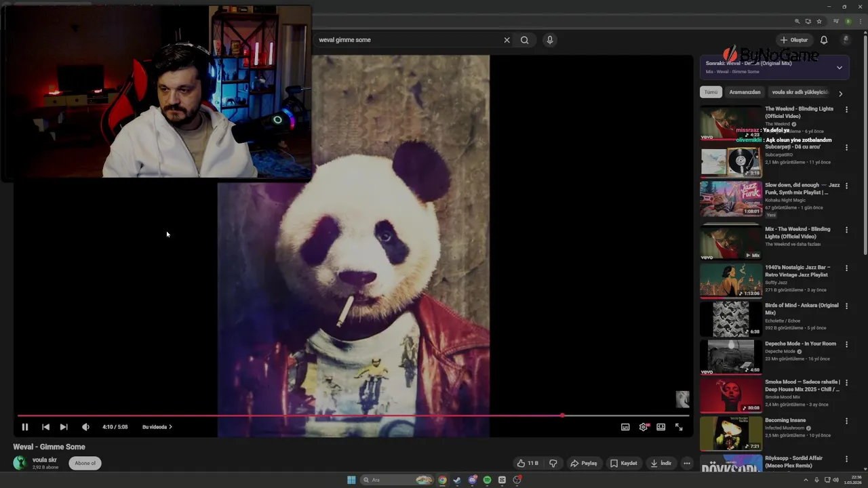Open the voula skr channel avatar
Viewport: 868px width, 488px height.
20,463
